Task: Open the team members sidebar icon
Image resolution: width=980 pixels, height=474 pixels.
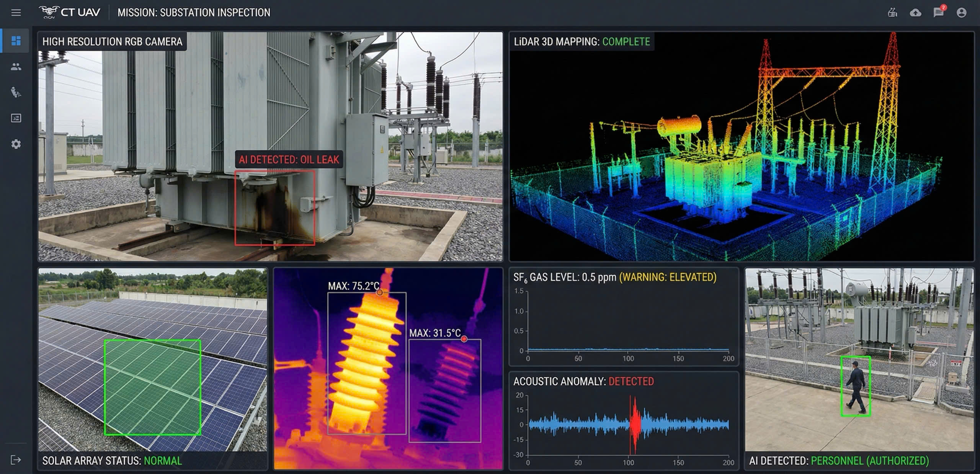Action: pos(16,67)
